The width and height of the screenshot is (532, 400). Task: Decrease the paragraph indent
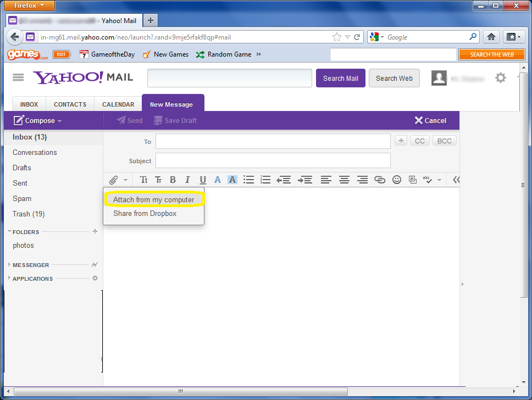pyautogui.click(x=284, y=180)
